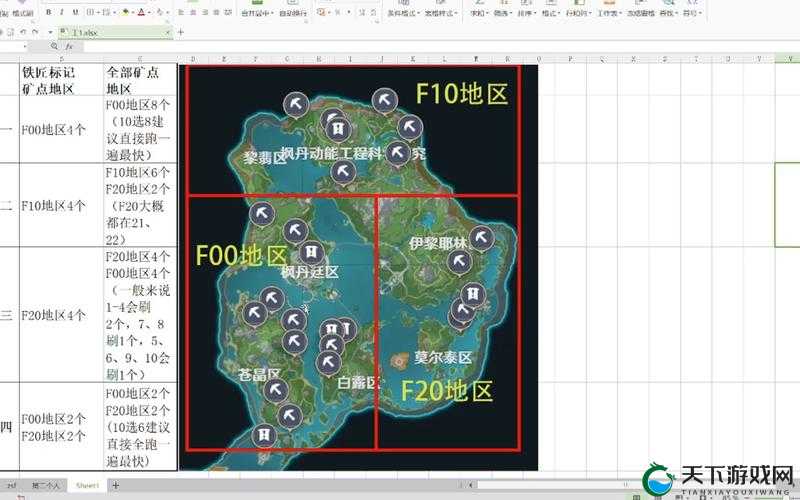Open the 查找 find menu
Screen dimensions: 800x500
[668, 13]
